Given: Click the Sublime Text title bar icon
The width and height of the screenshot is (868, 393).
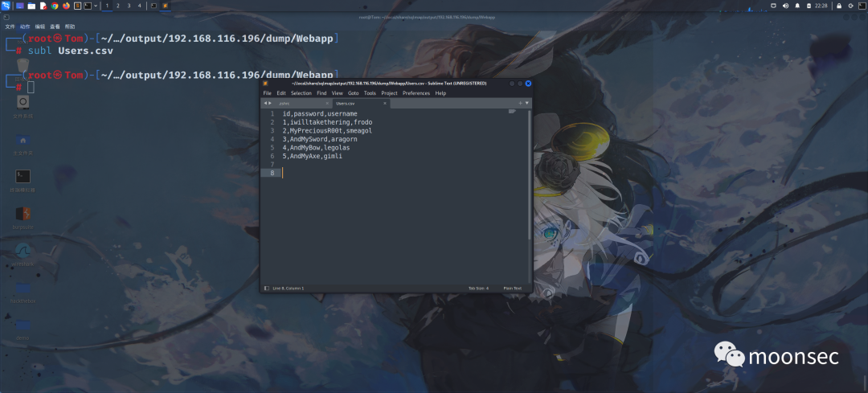Looking at the screenshot, I should pyautogui.click(x=266, y=83).
